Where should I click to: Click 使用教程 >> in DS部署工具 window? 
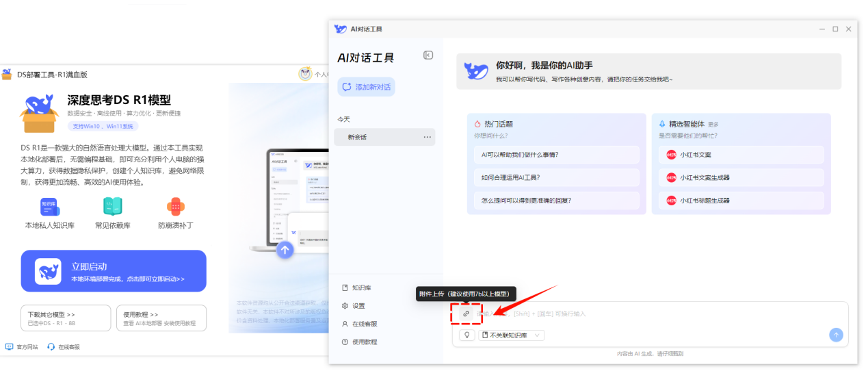[x=161, y=318]
